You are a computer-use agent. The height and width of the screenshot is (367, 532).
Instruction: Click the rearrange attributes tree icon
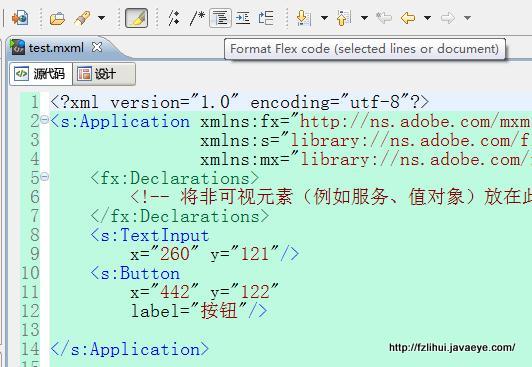266,18
